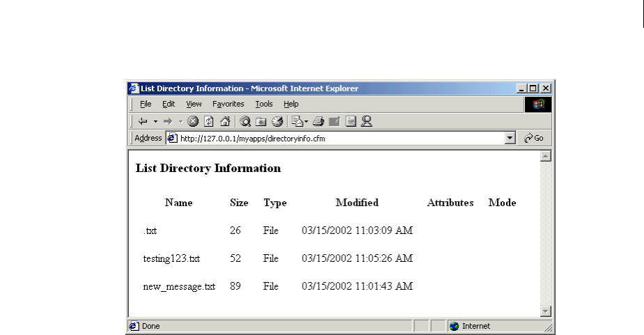644x335 pixels.
Task: Open the Help menu
Action: (x=291, y=104)
